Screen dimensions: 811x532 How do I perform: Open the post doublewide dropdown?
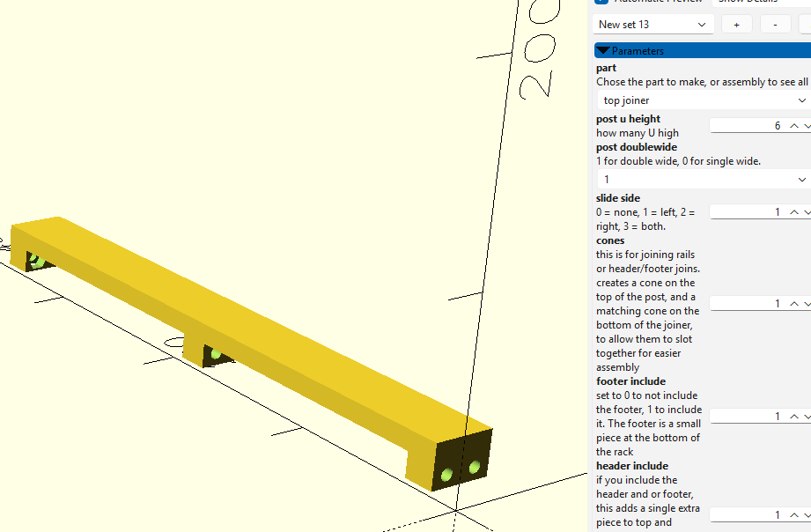coord(704,180)
